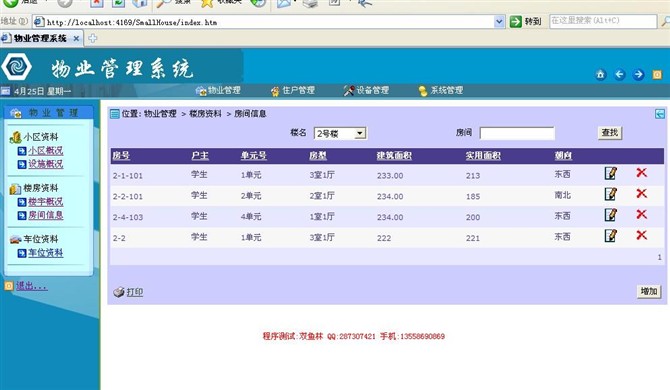
Task: Open the 物业管理 top menu
Action: click(x=218, y=90)
